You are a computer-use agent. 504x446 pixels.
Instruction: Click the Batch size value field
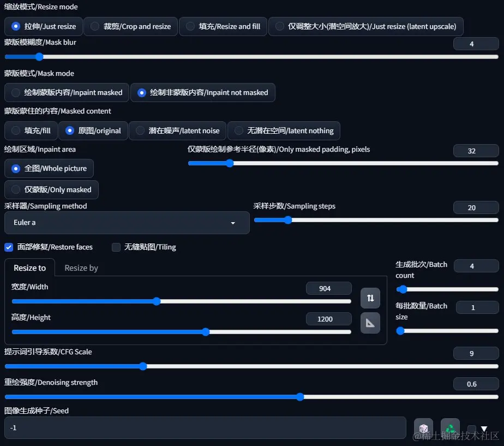477,308
